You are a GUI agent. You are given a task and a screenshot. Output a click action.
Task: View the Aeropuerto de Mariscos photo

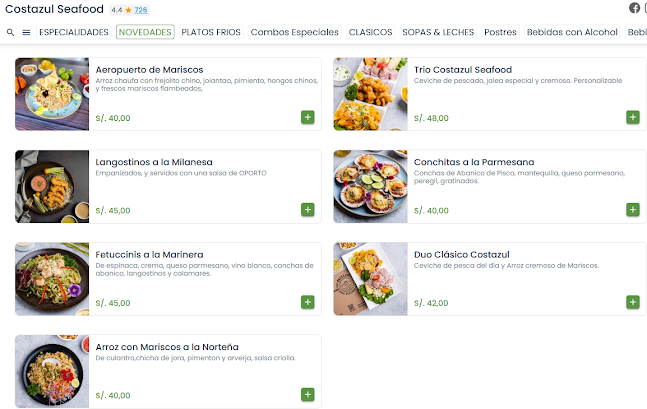[52, 94]
